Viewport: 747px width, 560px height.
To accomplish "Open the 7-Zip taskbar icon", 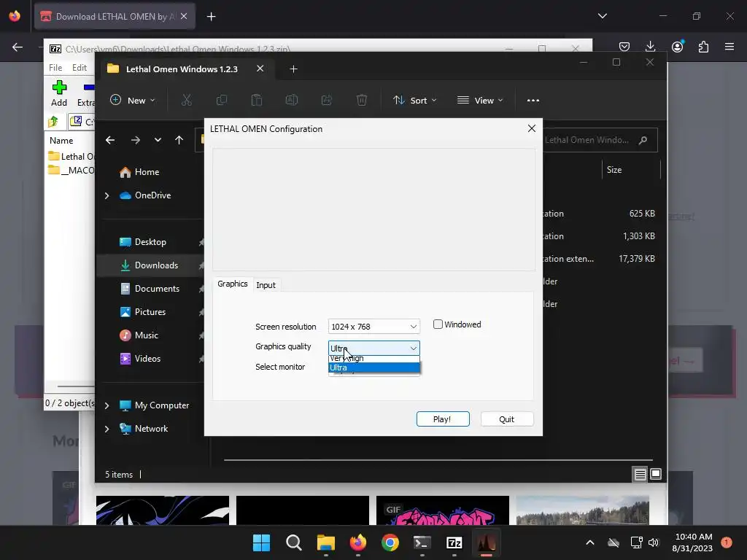I will click(x=454, y=542).
